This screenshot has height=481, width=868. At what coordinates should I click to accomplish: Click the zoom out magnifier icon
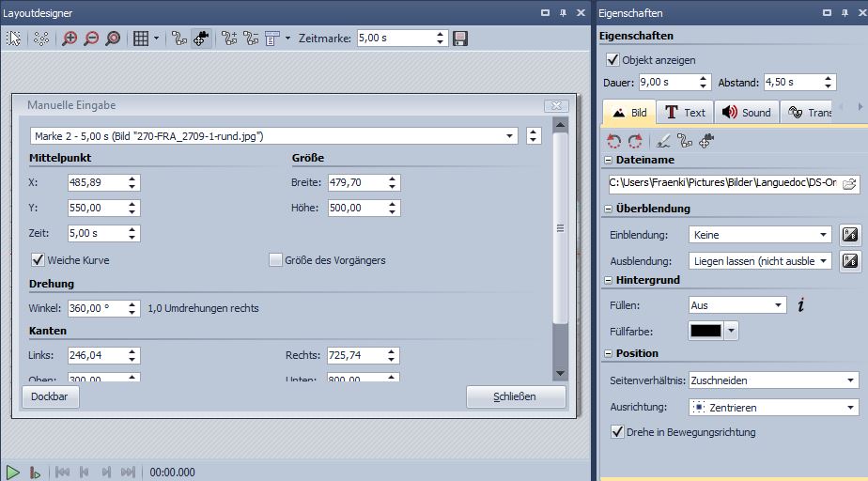pyautogui.click(x=91, y=39)
